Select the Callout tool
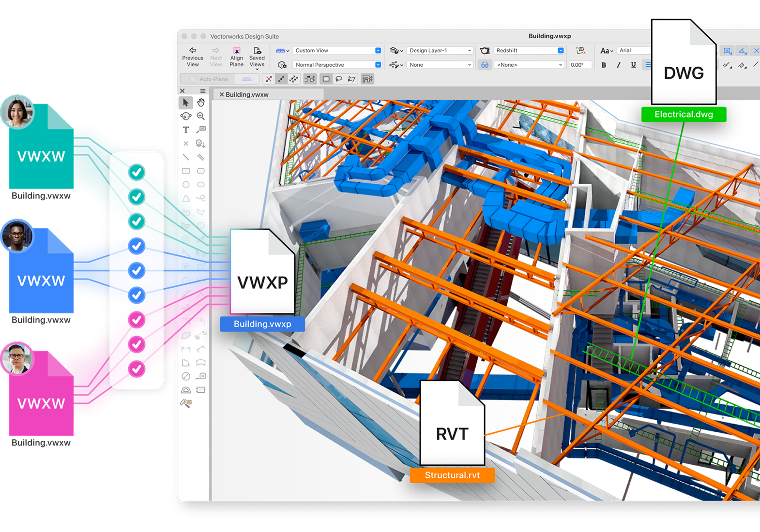Viewport: 760px width, 532px height. coord(201,130)
